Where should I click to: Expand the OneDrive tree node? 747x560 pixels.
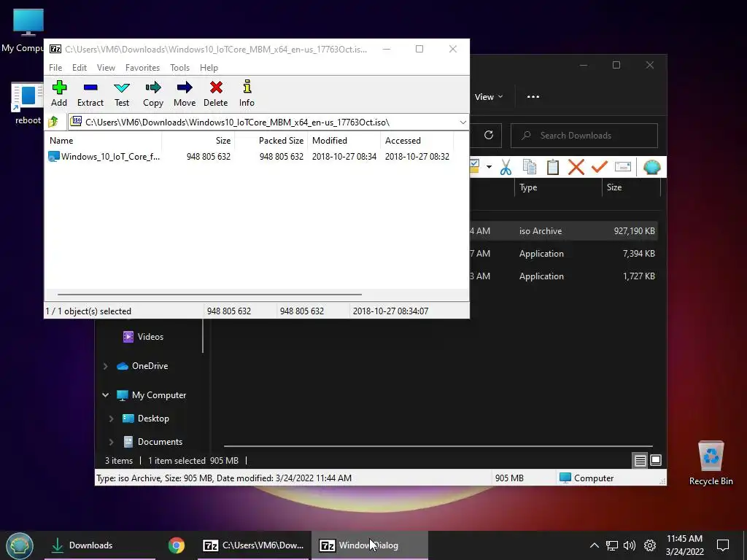coord(105,366)
